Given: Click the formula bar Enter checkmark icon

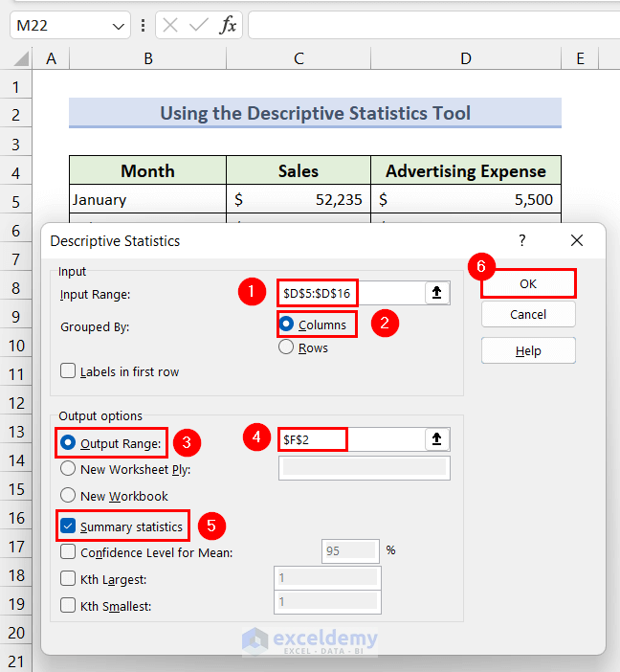Looking at the screenshot, I should coord(199,25).
